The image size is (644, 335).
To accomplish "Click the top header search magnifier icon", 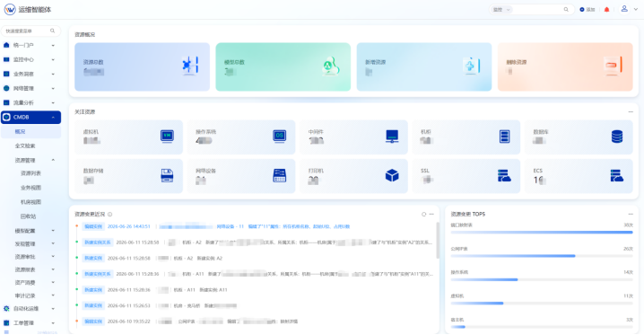I will point(566,10).
